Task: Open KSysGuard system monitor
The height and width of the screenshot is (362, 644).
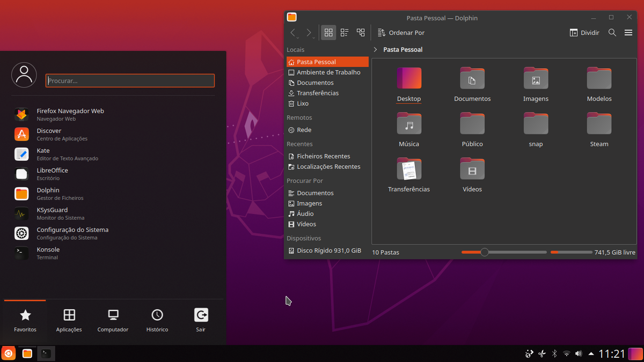Action: [x=47, y=213]
